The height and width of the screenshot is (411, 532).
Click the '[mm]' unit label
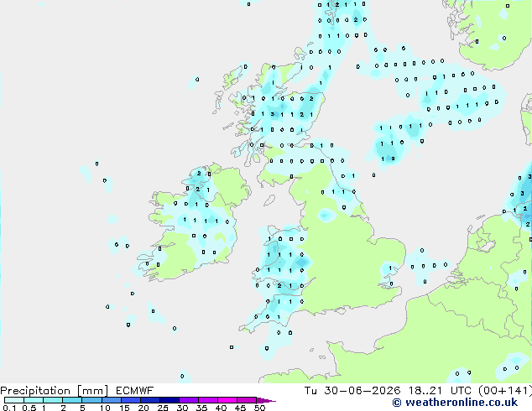pos(92,391)
